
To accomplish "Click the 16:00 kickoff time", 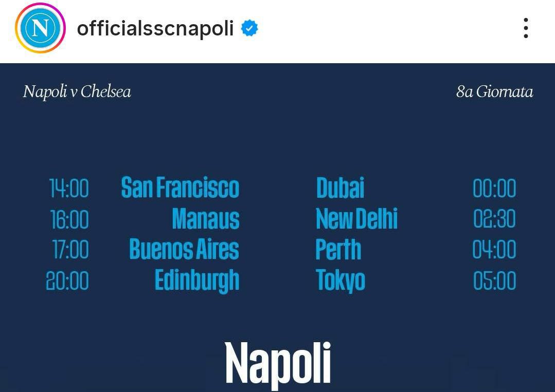I will tap(69, 219).
